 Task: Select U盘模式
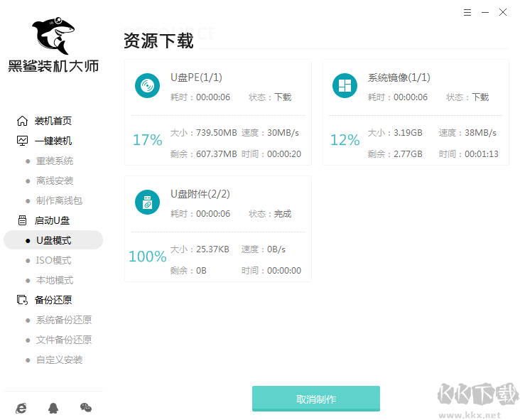(54, 240)
